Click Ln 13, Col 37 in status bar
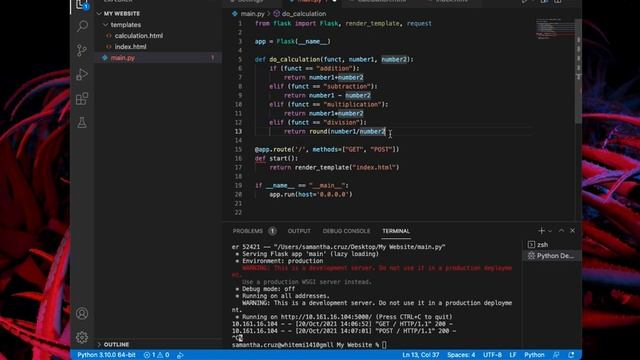The image size is (640, 360). click(x=420, y=355)
